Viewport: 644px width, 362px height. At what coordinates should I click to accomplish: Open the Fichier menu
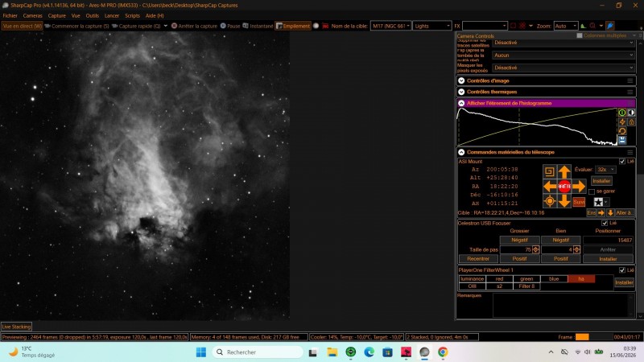pyautogui.click(x=10, y=15)
